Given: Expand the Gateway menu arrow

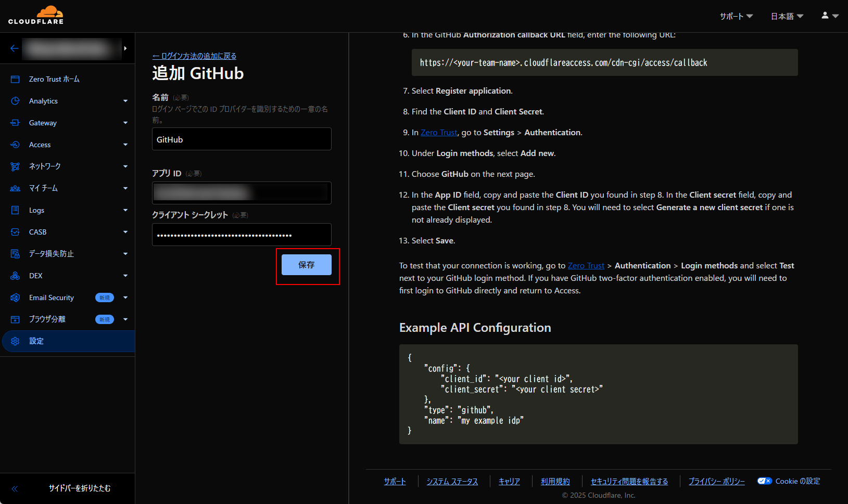Looking at the screenshot, I should point(125,123).
